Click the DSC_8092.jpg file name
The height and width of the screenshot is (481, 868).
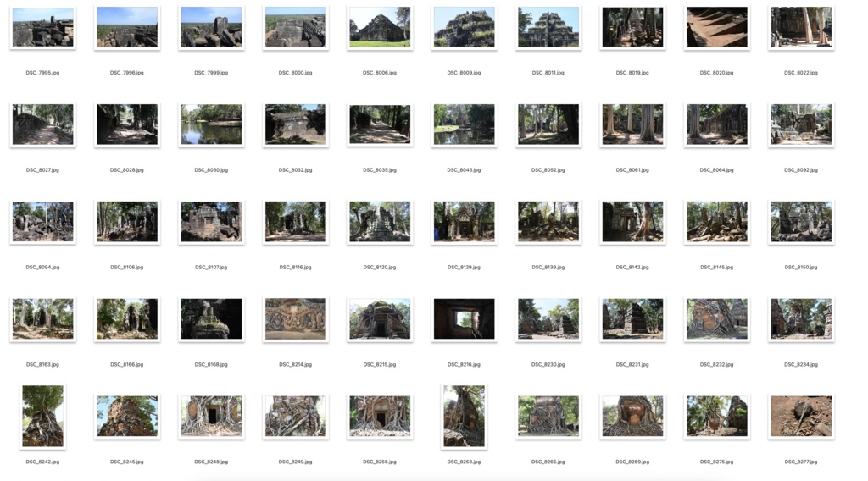point(801,169)
